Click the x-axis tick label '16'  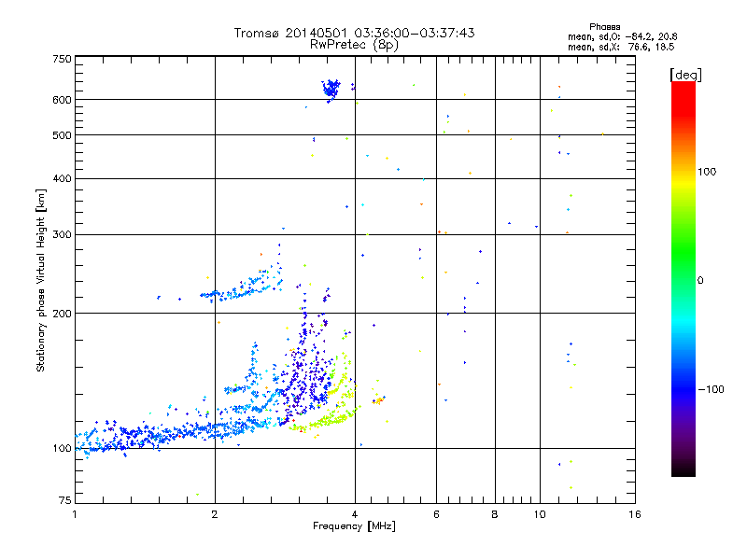pyautogui.click(x=635, y=514)
